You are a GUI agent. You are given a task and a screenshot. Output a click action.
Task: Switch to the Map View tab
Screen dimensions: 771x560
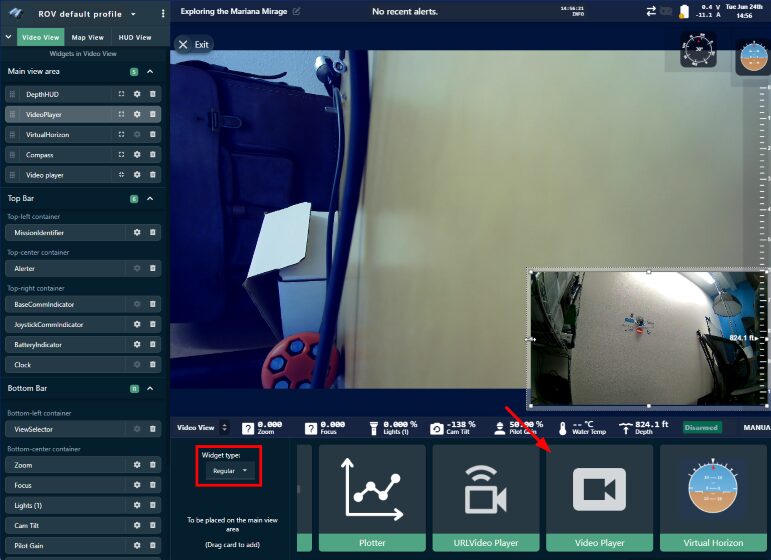[87, 37]
